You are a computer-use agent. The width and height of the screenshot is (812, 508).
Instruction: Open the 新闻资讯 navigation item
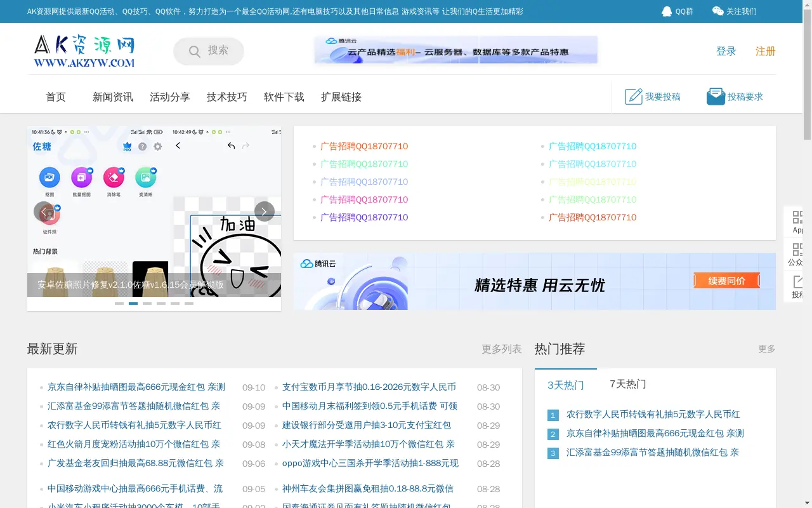click(x=113, y=97)
